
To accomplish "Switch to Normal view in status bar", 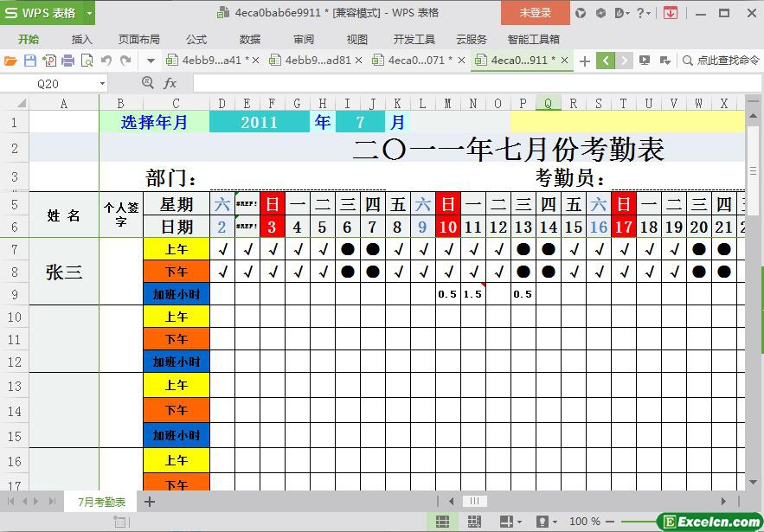I will [x=442, y=522].
